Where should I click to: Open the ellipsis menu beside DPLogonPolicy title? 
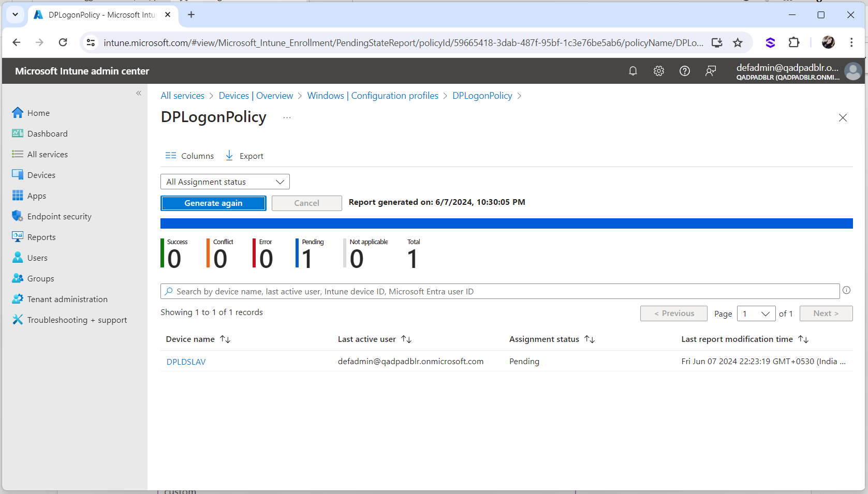click(x=287, y=117)
